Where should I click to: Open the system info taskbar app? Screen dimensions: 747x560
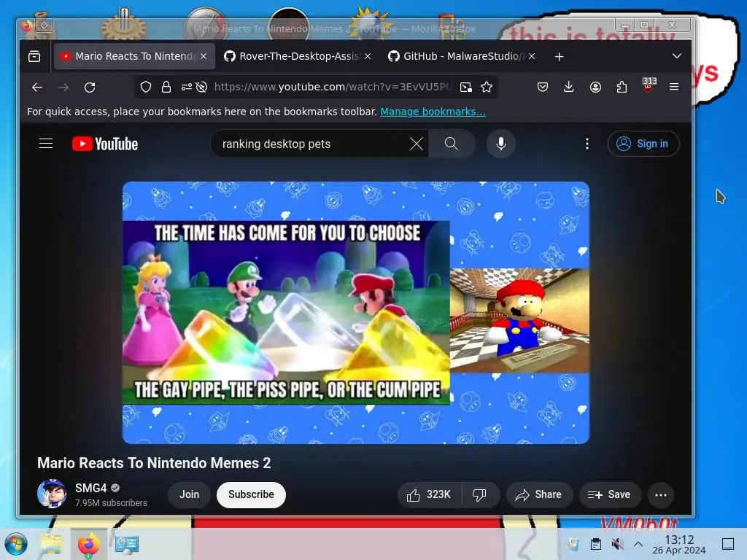tap(127, 544)
